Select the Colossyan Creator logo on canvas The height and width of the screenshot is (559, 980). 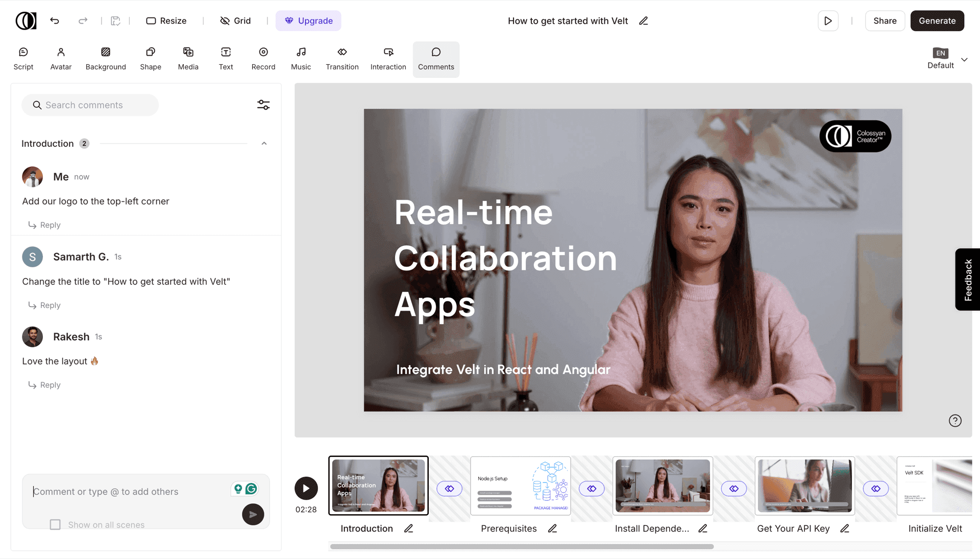855,136
